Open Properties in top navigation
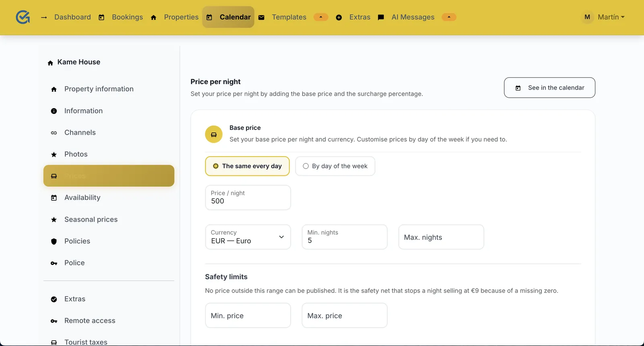Screen dimensions: 644x346 coord(181,17)
